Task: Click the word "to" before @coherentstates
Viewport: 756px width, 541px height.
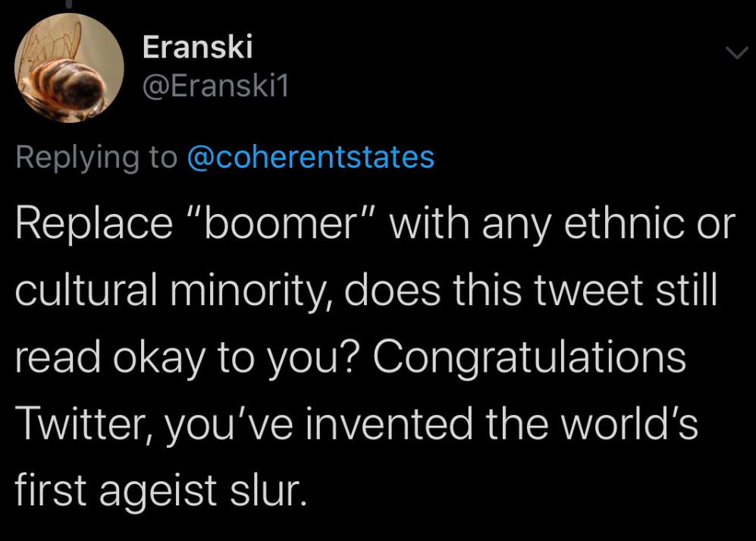Action: [x=163, y=159]
